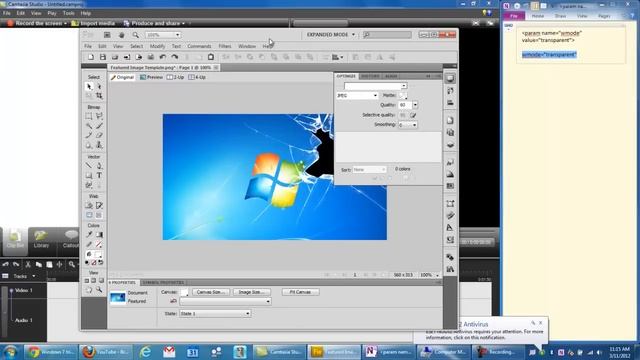The width and height of the screenshot is (640, 360).
Task: Open the Filters menu in Fireworks
Action: click(225, 46)
